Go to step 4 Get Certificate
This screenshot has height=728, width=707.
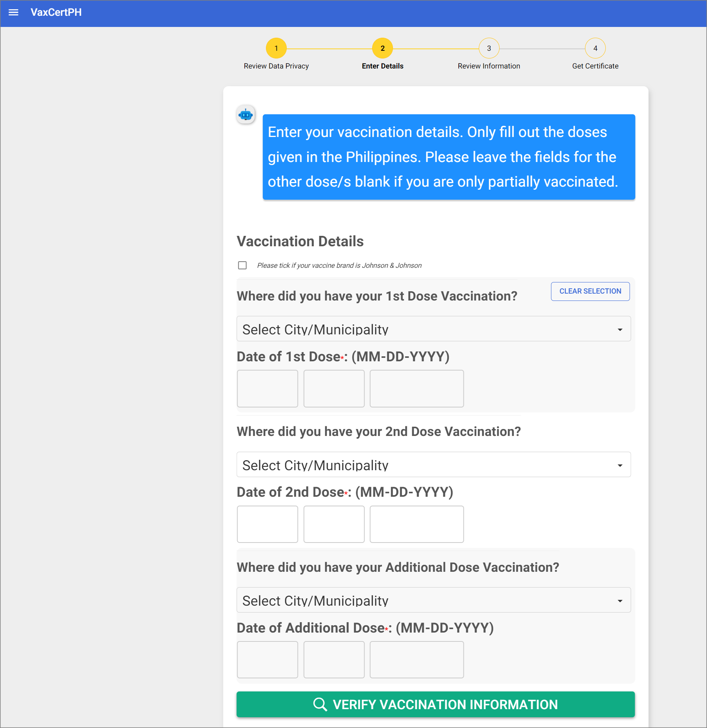point(595,48)
